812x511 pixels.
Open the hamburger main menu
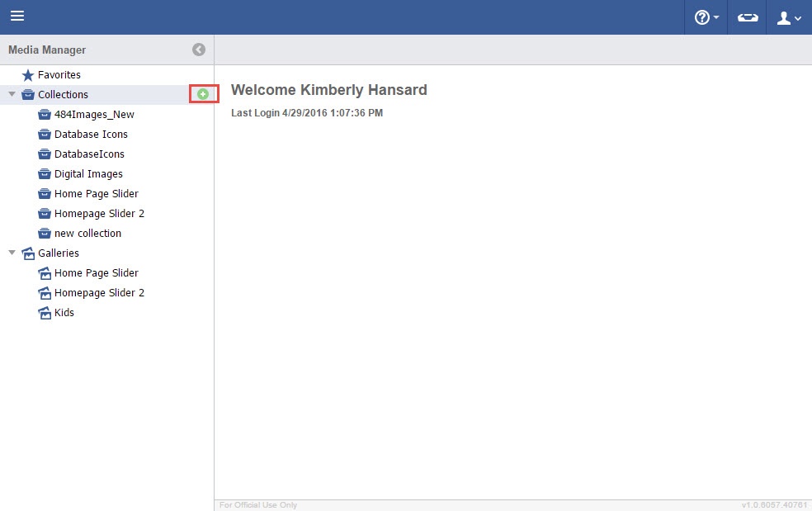(x=17, y=17)
